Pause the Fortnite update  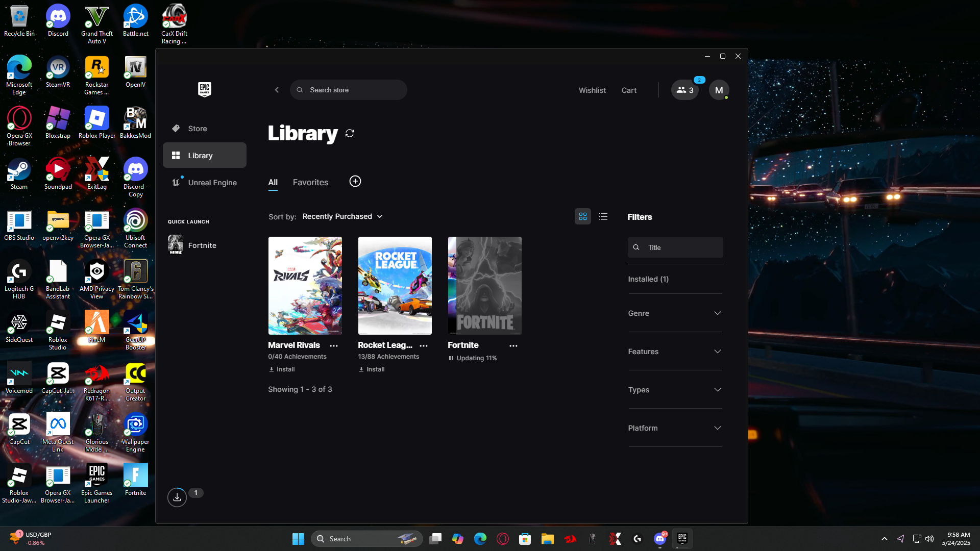[451, 358]
